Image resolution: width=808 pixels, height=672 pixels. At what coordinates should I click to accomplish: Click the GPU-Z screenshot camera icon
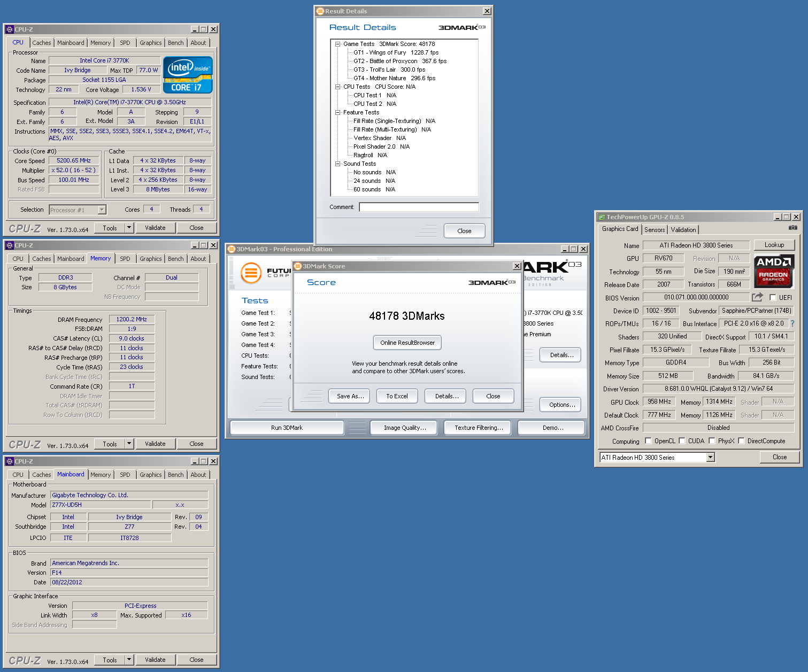pyautogui.click(x=793, y=228)
